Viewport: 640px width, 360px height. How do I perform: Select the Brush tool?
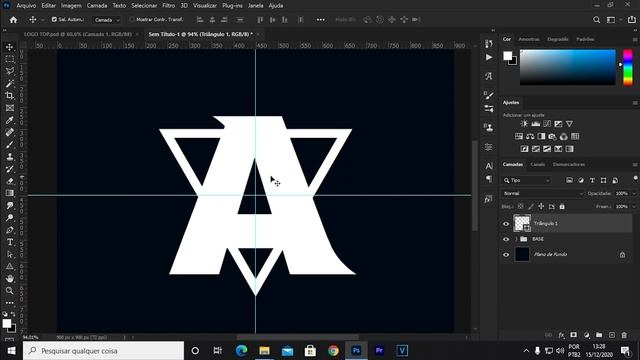click(9, 144)
